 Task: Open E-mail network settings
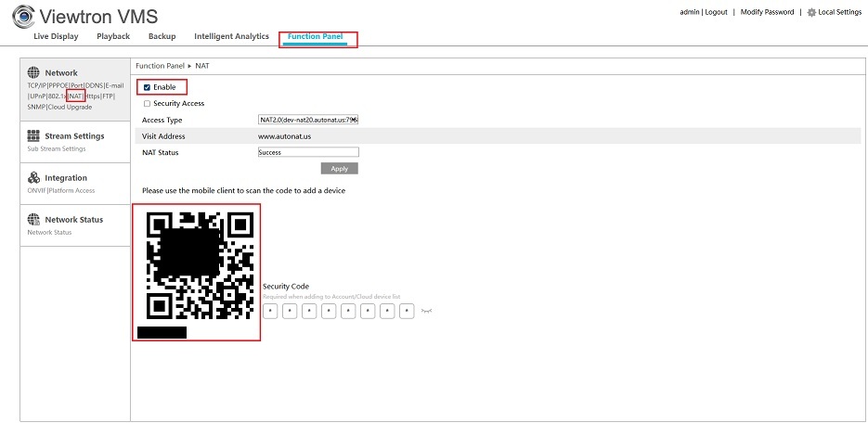[114, 85]
